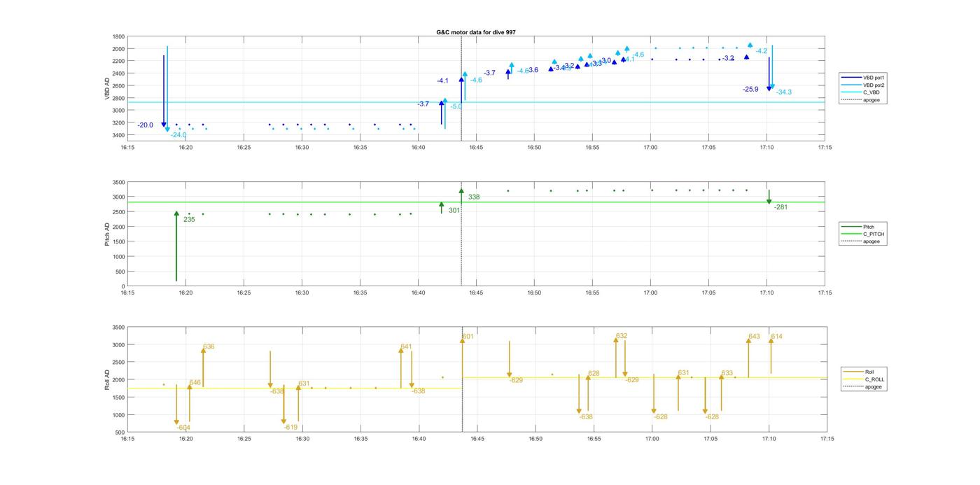Click the "-34.3" VBD data label

(x=784, y=92)
